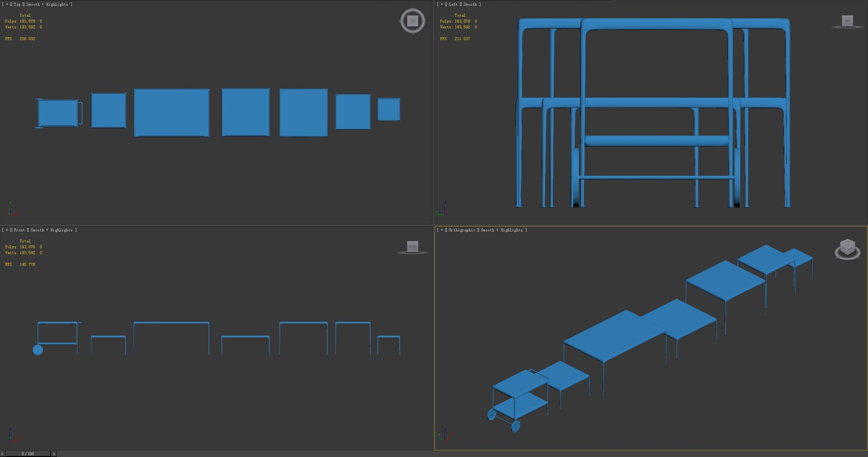Click the time slider showing 0 / 100

[x=28, y=453]
